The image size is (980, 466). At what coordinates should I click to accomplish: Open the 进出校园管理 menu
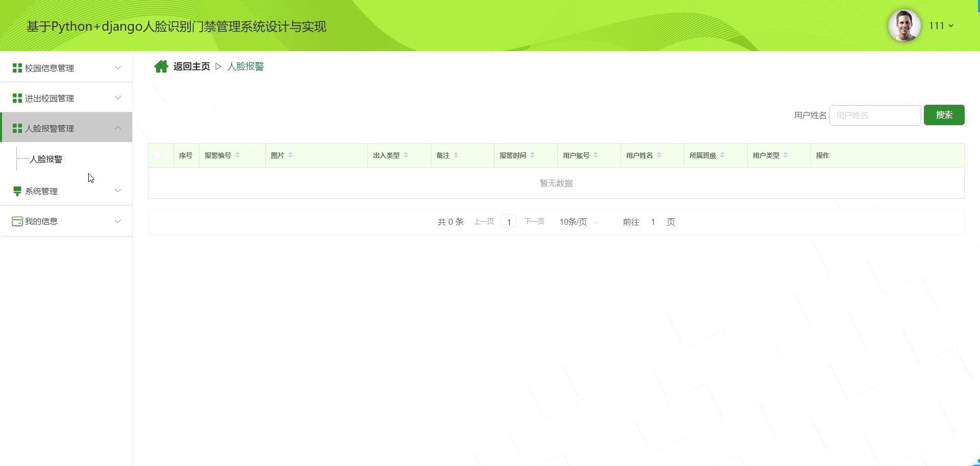pos(50,98)
